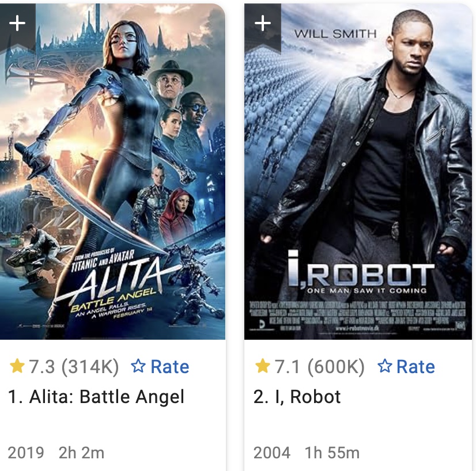Click the yellow rating star beside 7.3
This screenshot has width=476, height=471.
coord(17,366)
